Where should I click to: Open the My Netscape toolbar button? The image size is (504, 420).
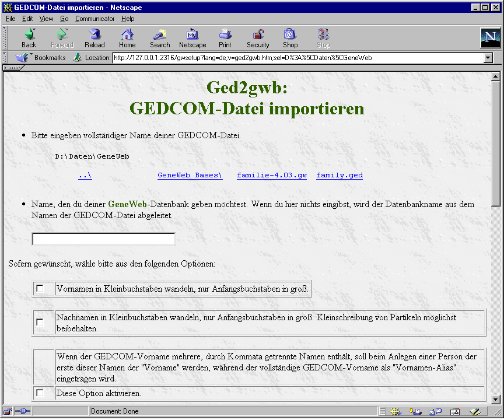192,38
